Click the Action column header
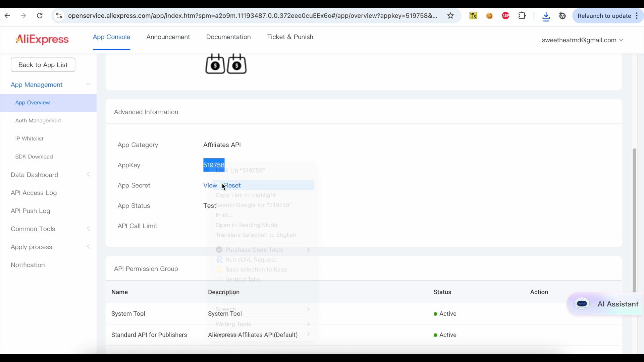The width and height of the screenshot is (644, 362). [x=539, y=292]
